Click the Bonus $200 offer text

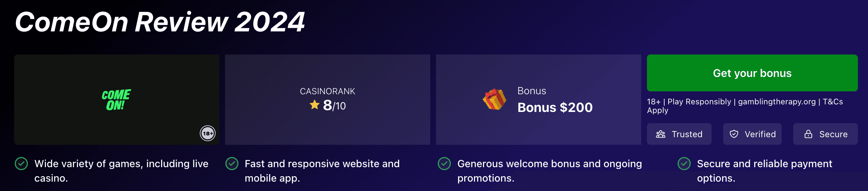pos(555,108)
